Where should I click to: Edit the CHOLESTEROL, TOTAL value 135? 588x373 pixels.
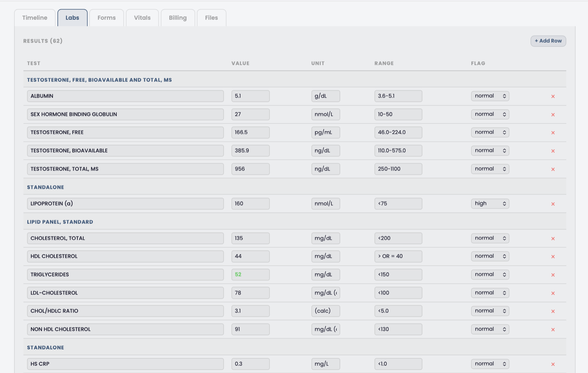[250, 238]
